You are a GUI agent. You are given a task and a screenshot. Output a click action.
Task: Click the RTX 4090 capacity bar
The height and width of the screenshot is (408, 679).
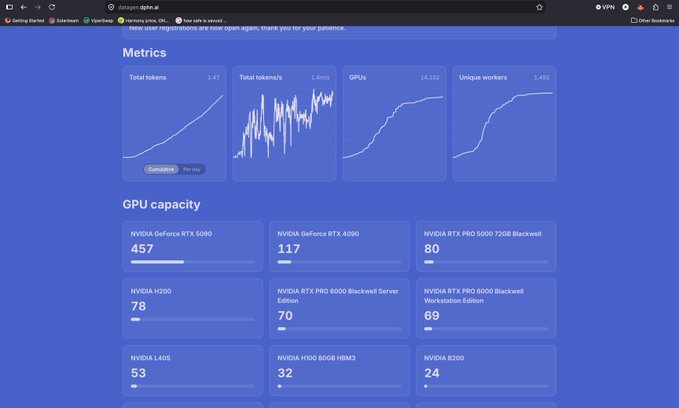tap(340, 262)
